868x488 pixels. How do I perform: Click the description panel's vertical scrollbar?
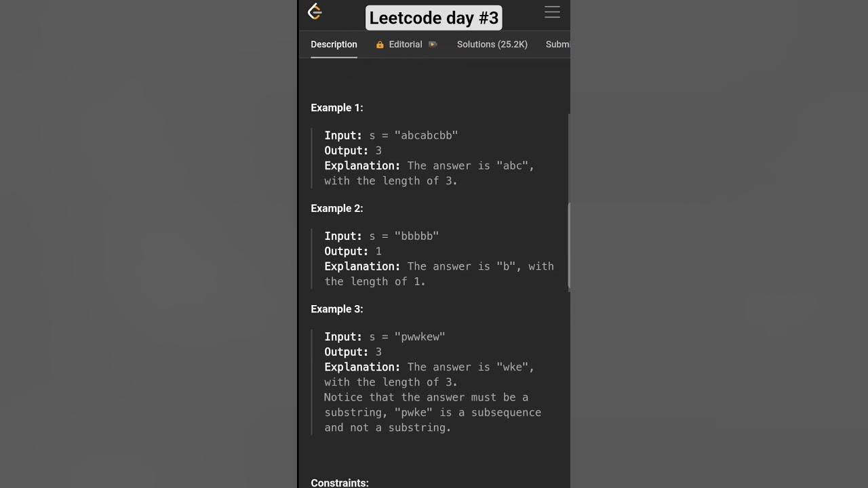pyautogui.click(x=568, y=246)
